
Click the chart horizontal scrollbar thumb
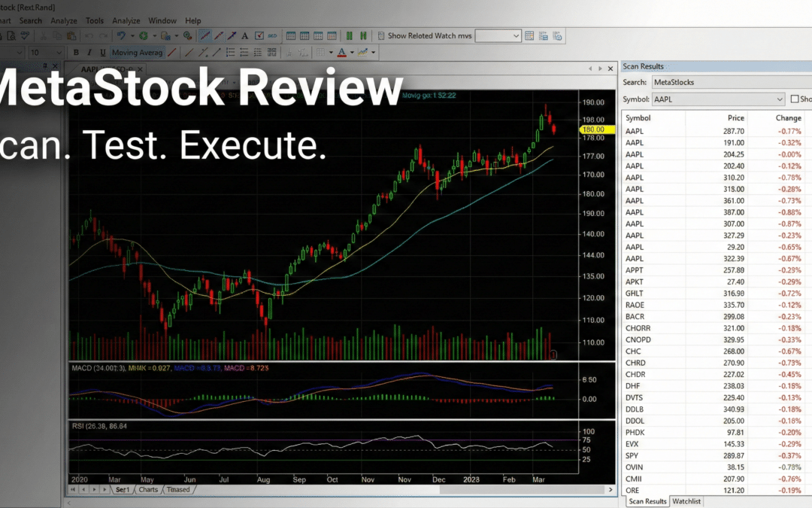click(520, 489)
